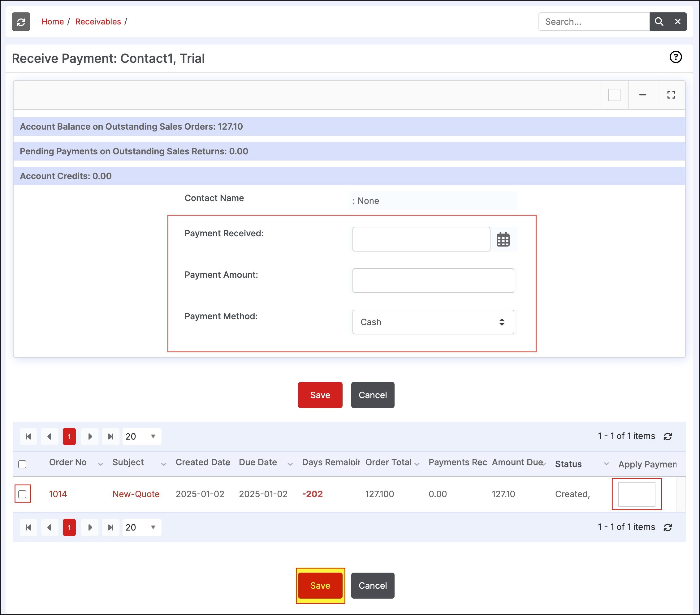Click the 127.10 amount due cell
Viewport: 700px width, 615px height.
click(x=503, y=494)
